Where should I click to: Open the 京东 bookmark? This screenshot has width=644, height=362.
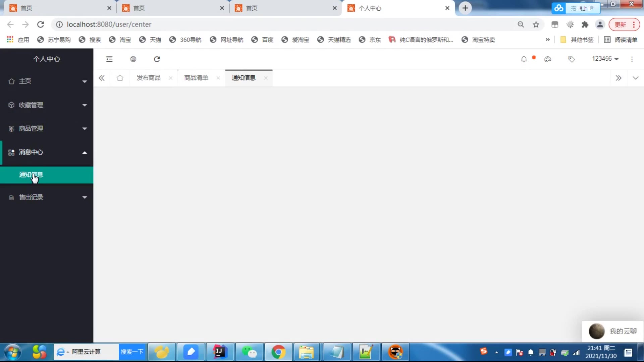370,40
